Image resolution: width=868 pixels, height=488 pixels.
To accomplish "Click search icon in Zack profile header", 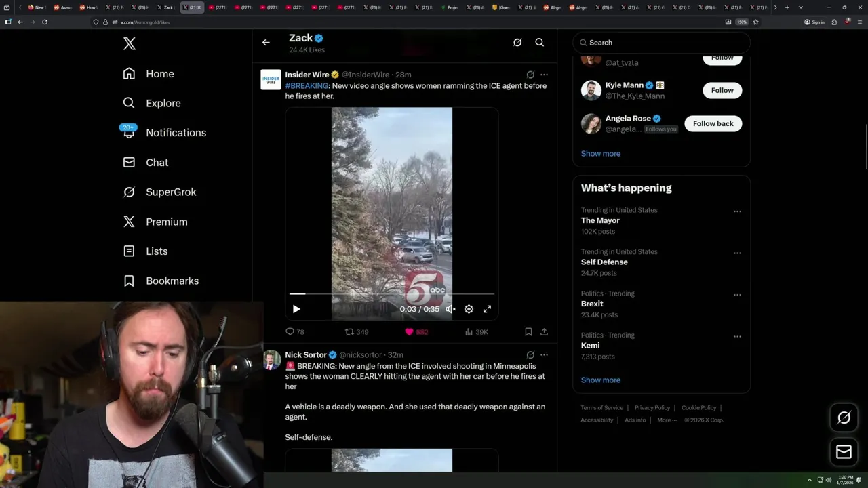I will (x=540, y=42).
